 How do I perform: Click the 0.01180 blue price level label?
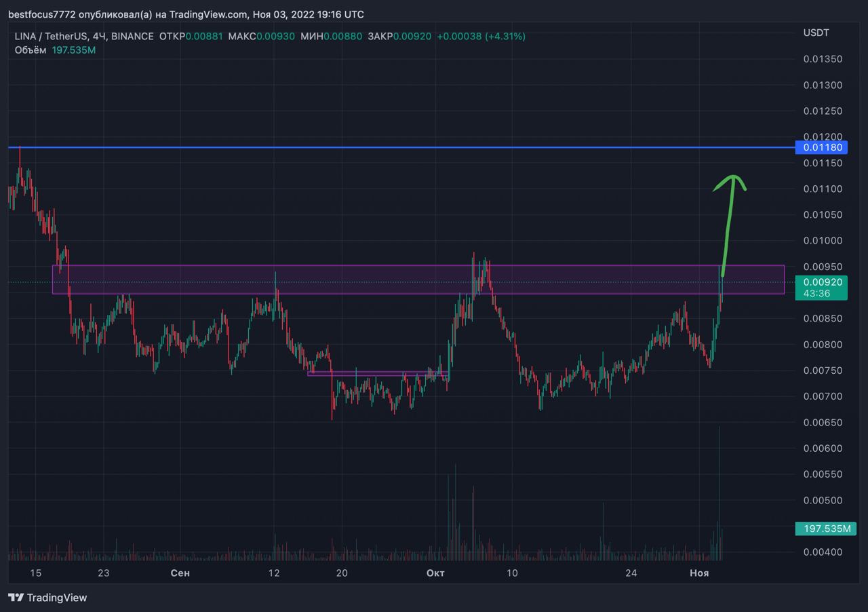(821, 147)
